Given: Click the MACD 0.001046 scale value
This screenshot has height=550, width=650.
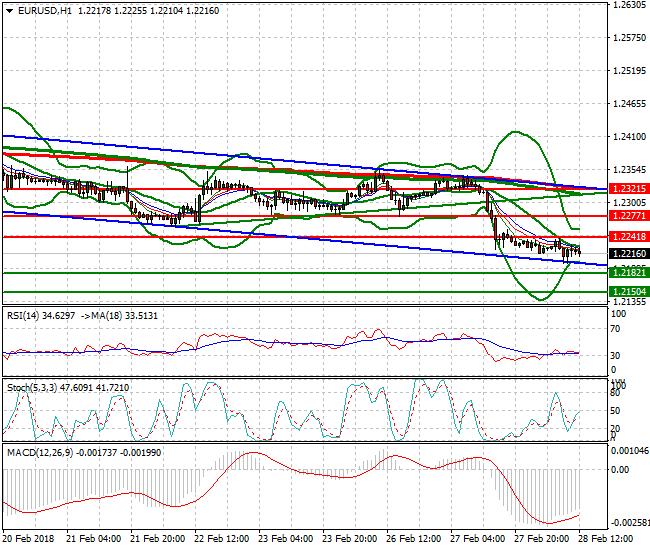Looking at the screenshot, I should (629, 451).
